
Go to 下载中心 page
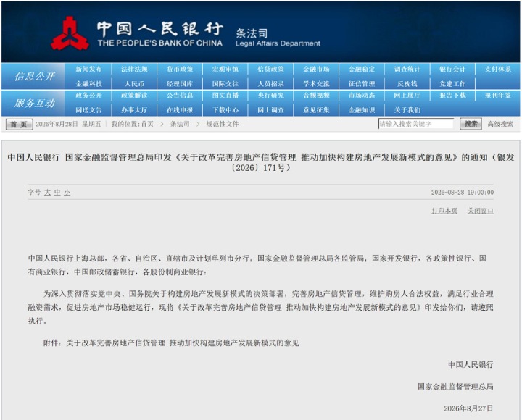pyautogui.click(x=225, y=110)
